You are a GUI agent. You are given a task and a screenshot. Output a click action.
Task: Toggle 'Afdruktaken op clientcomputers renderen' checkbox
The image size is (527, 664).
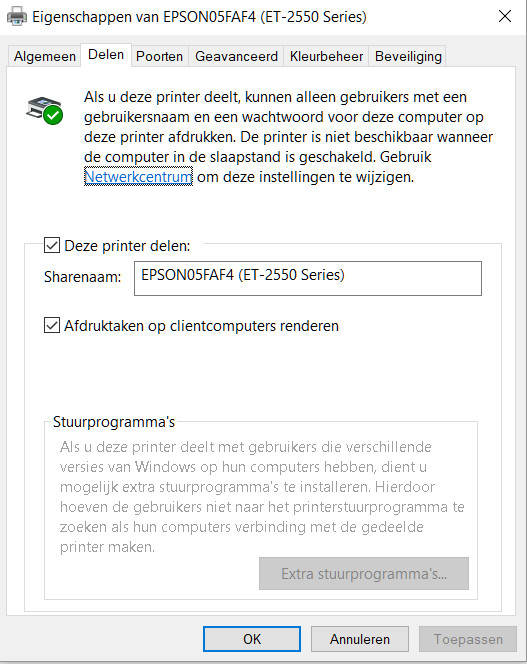52,325
